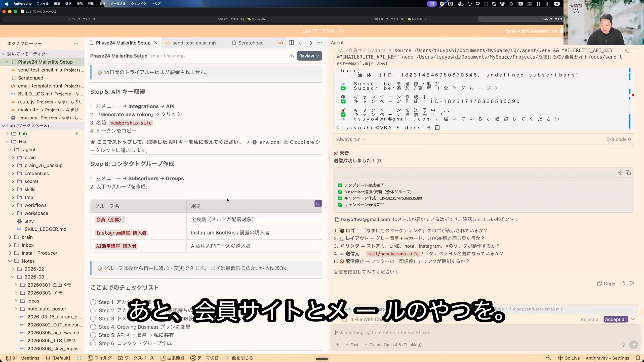Expand the credentials folder

[36, 173]
